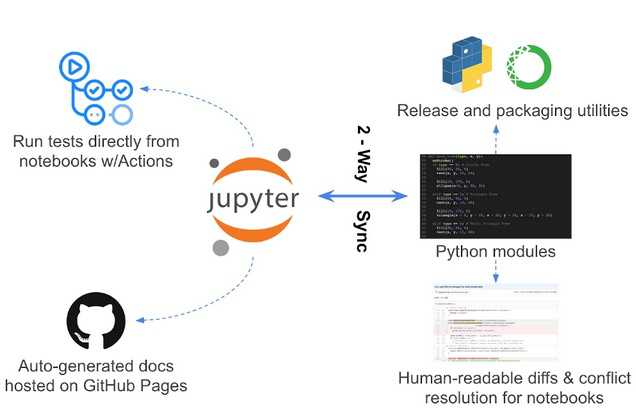Click "Human-readable diffs & conflict resolution" text

click(x=514, y=388)
